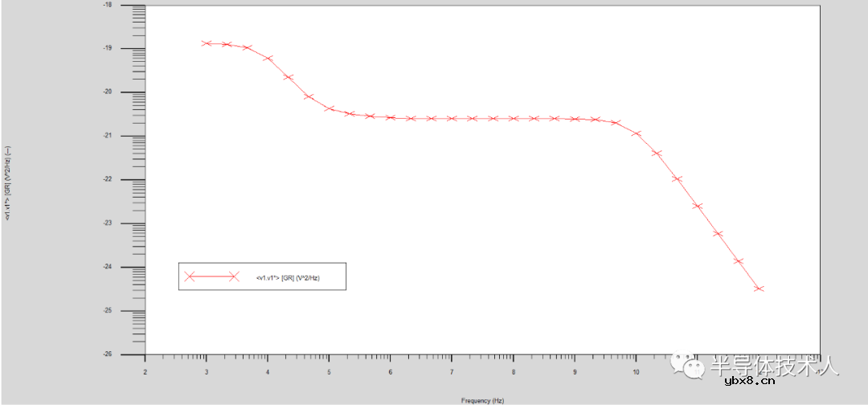Click the red X marker in legend

click(190, 276)
